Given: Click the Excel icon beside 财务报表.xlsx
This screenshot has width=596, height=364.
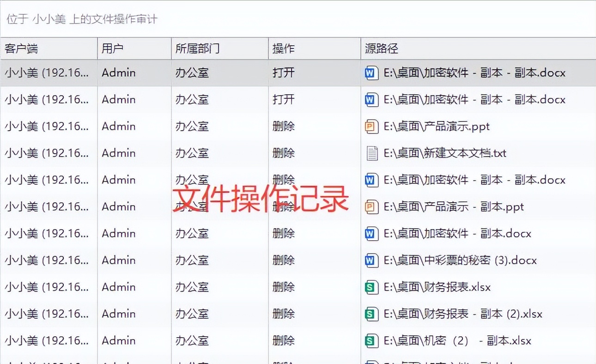Looking at the screenshot, I should (x=371, y=287).
